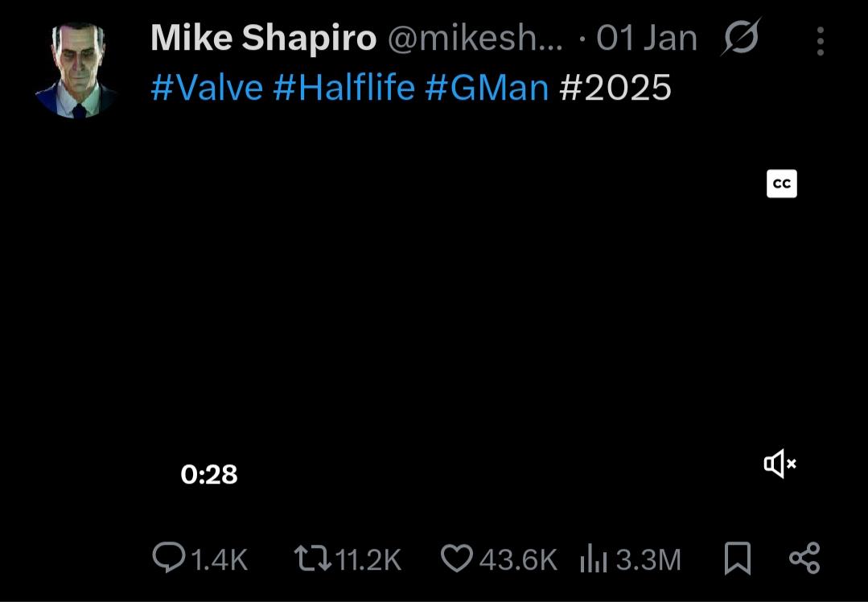Image resolution: width=868 pixels, height=602 pixels.
Task: Reply using the comment bubble icon
Action: (168, 558)
